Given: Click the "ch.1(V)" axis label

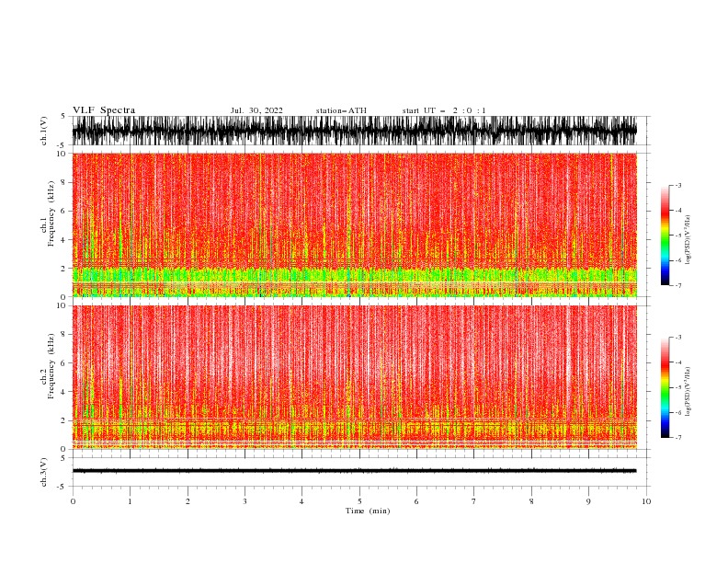Looking at the screenshot, I should click(x=44, y=131).
